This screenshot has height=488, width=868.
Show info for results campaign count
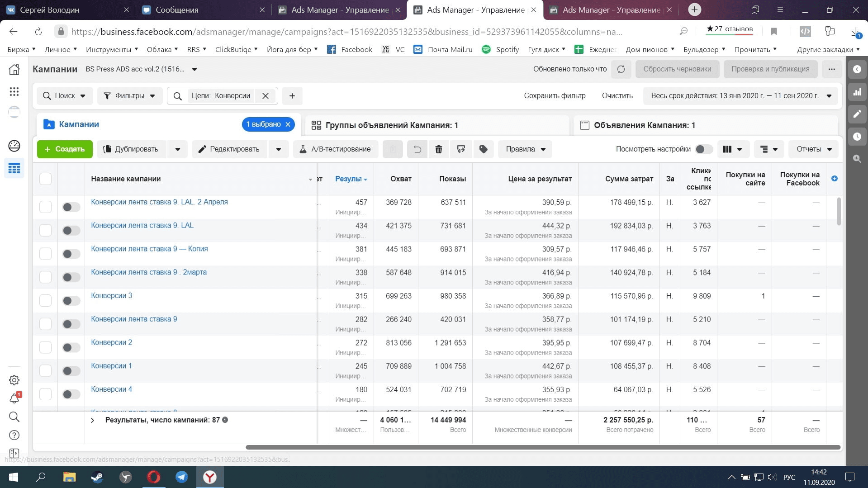(225, 420)
